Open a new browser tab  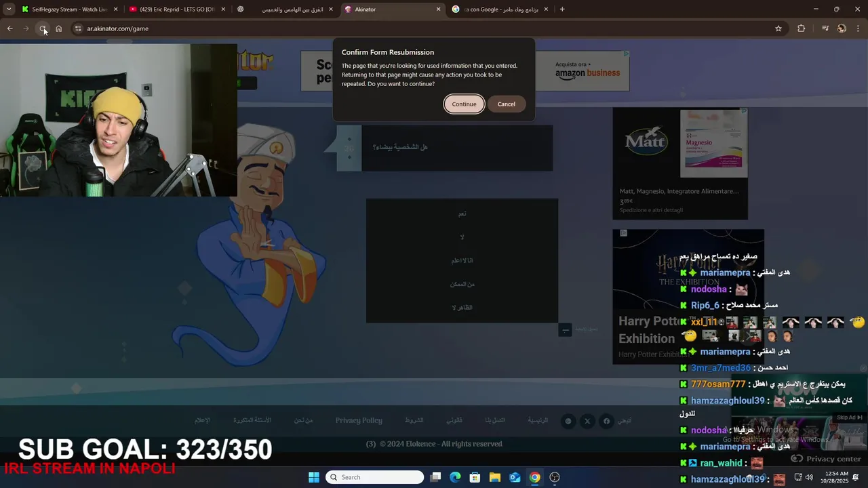click(x=562, y=9)
